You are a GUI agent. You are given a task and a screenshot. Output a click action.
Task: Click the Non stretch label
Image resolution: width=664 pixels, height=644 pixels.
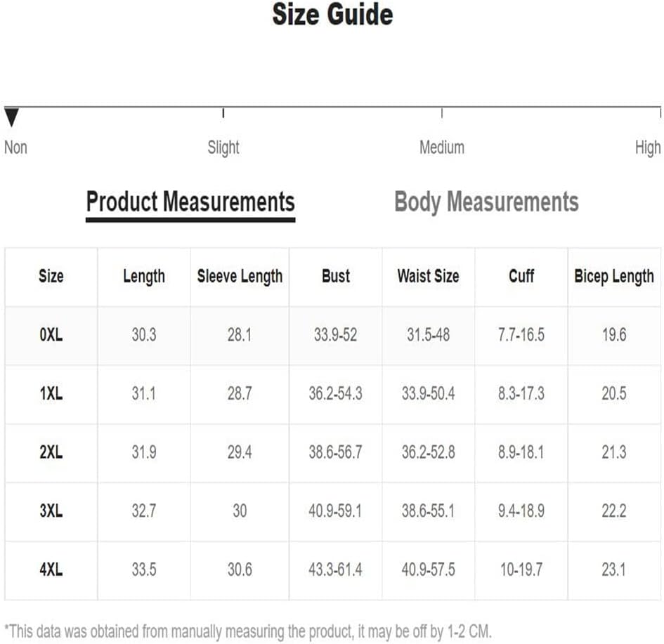click(15, 147)
